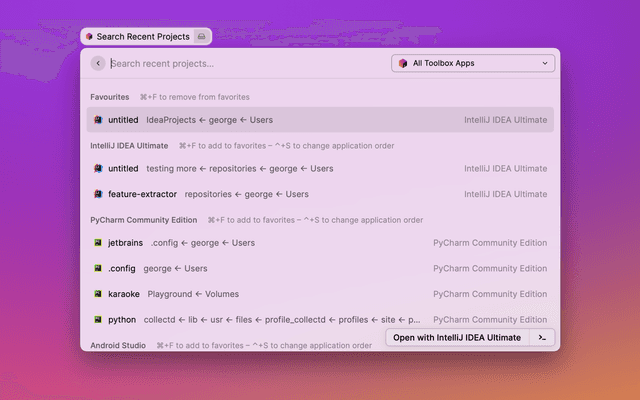Screen dimensions: 640x400
Task: Click the karaoke project PyCharm icon
Action: click(x=98, y=294)
